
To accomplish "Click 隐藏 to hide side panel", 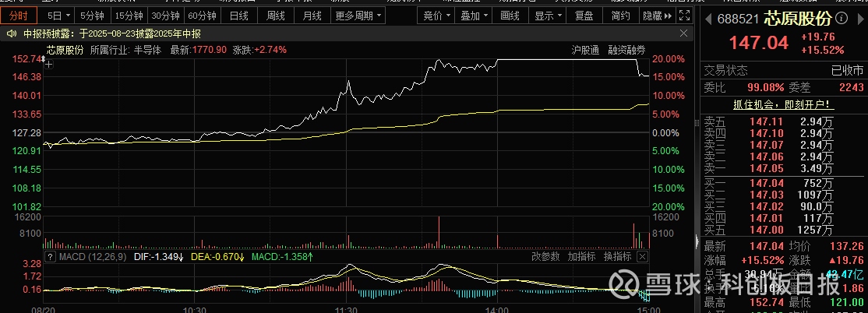I will 657,16.
